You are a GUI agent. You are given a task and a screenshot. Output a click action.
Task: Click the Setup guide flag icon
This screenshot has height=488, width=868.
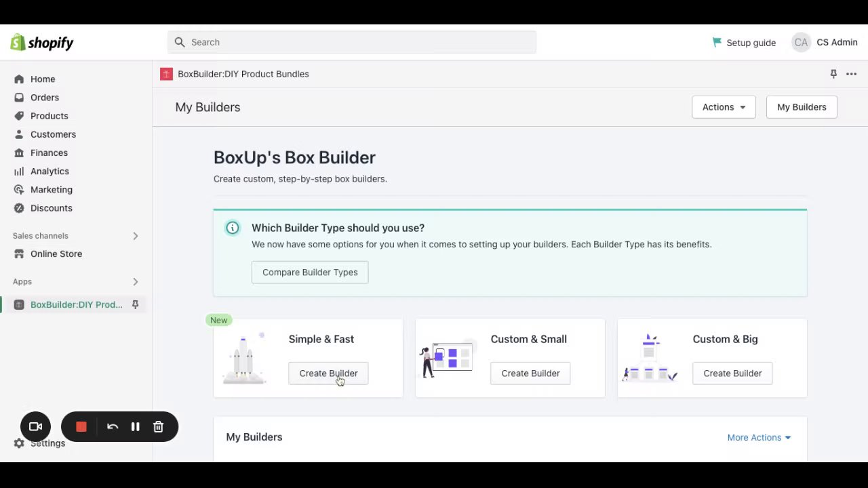717,42
